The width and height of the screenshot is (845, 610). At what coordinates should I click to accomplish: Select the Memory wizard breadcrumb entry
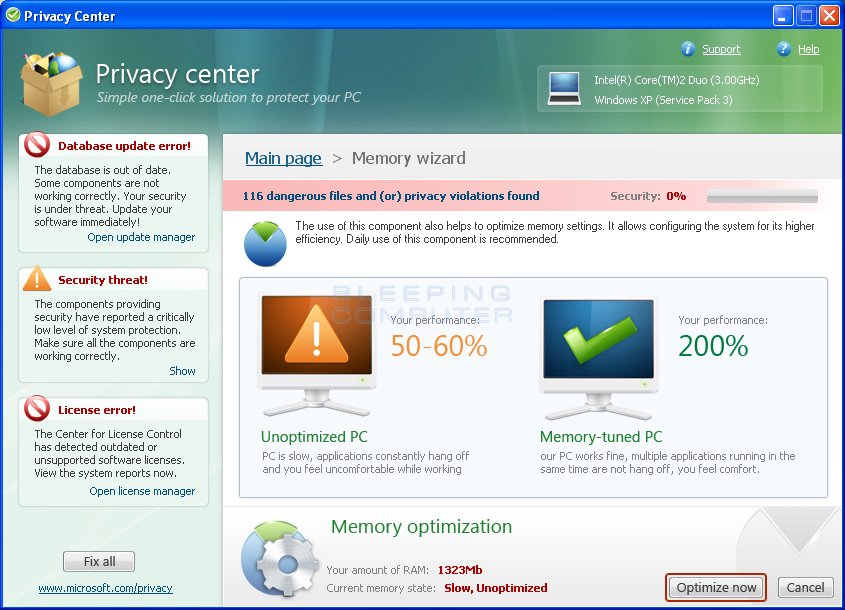pos(408,158)
